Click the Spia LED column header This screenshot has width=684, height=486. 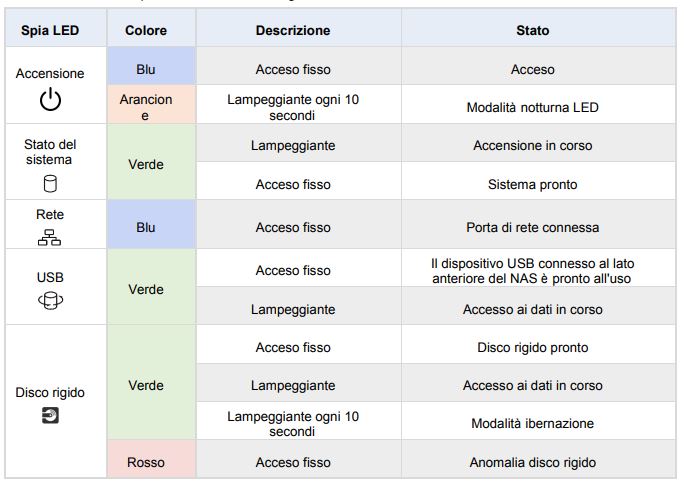point(51,31)
